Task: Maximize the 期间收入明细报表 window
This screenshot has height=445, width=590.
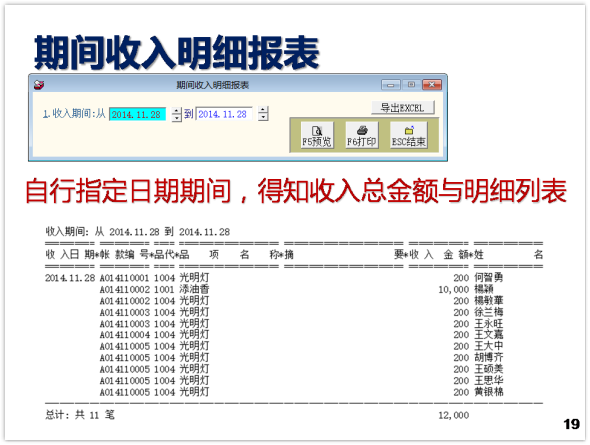Action: click(411, 85)
